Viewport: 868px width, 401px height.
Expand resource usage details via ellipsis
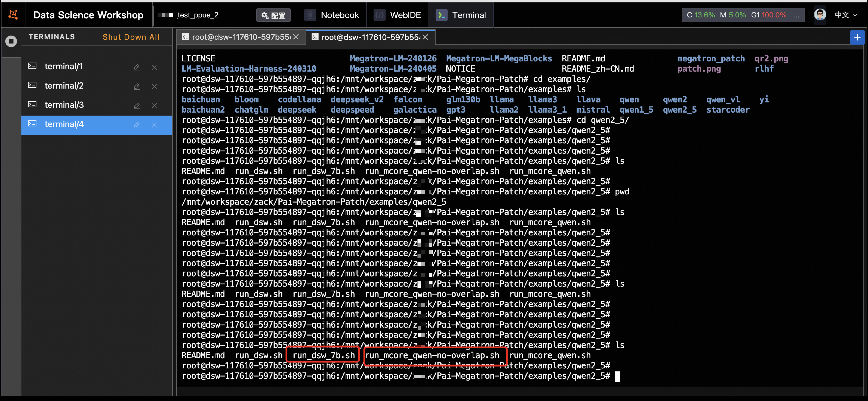pos(797,15)
